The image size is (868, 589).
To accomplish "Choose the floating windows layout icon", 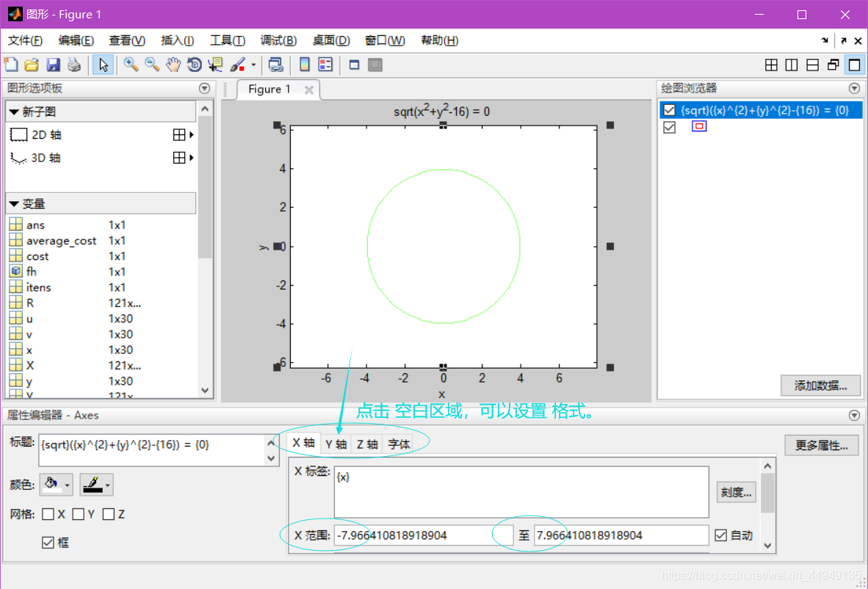I will [x=833, y=65].
